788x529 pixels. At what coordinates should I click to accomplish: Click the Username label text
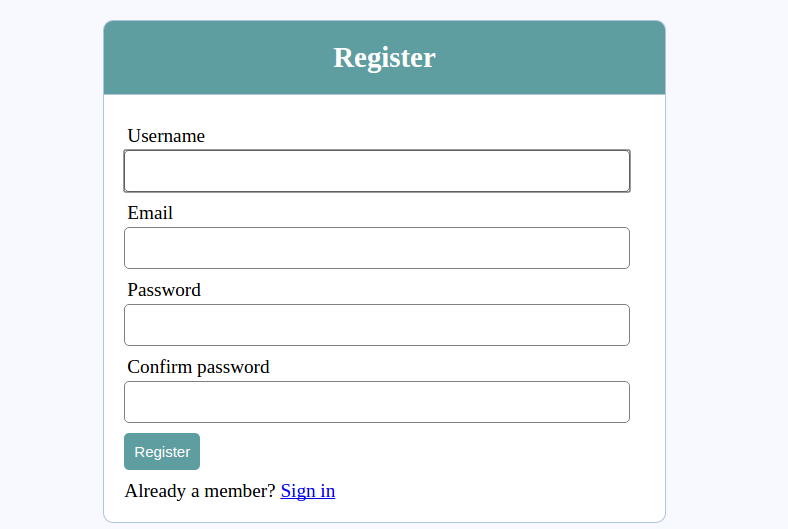pyautogui.click(x=166, y=136)
